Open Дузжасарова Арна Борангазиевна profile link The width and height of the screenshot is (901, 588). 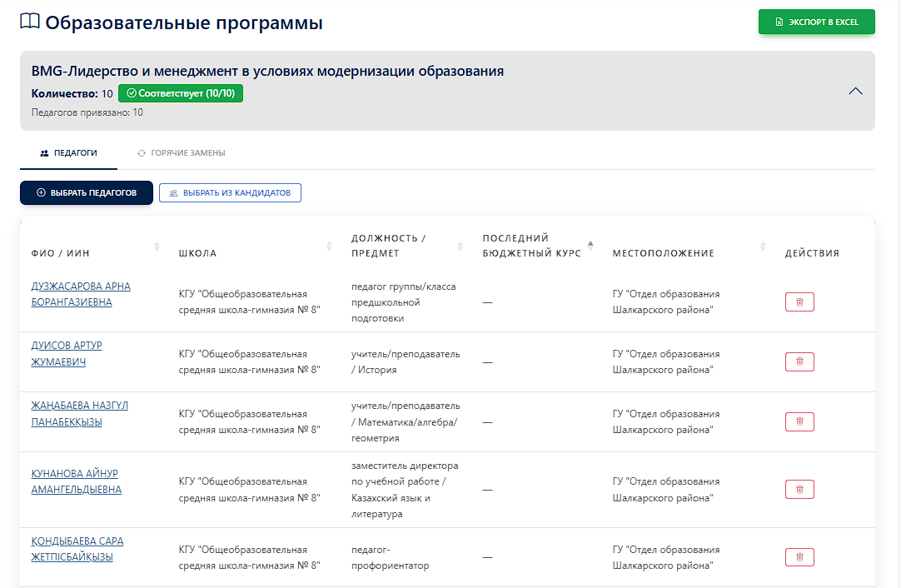coord(81,294)
